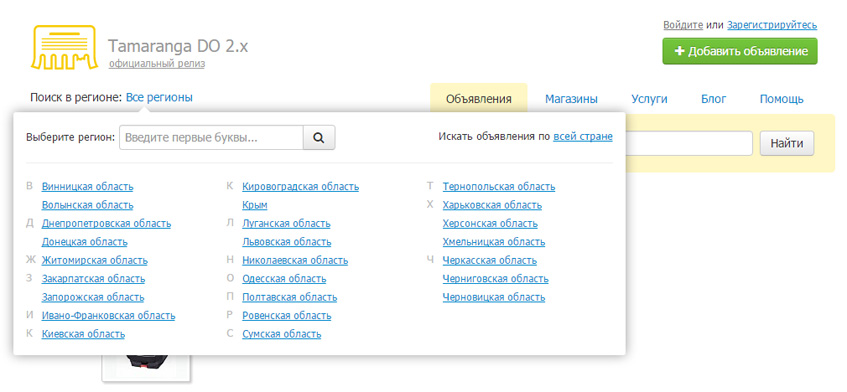The height and width of the screenshot is (392, 847).
Task: Open the Все регионы region selector
Action: pos(159,98)
